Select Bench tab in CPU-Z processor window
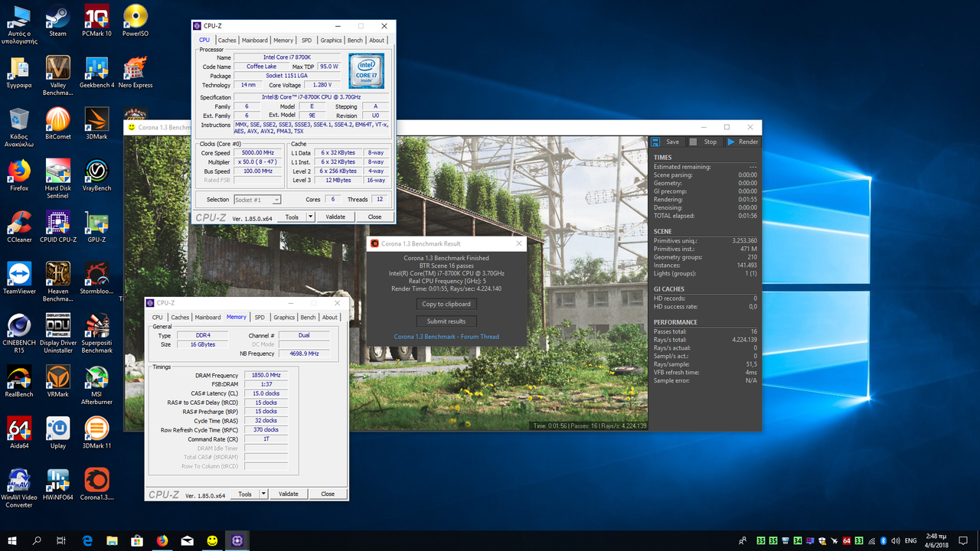The image size is (980, 551). (354, 40)
